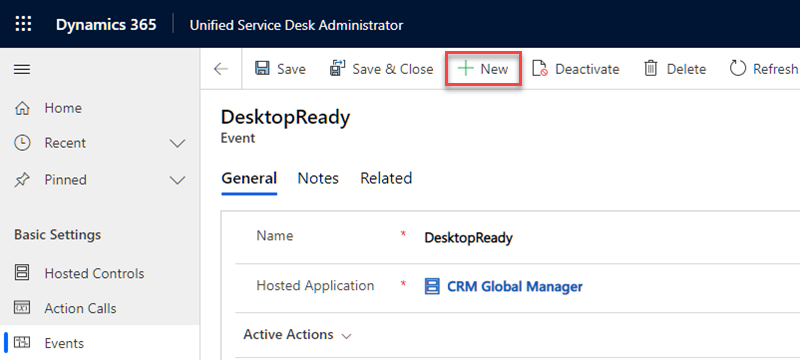Click the Events sidebar icon
This screenshot has height=360, width=800.
22,343
